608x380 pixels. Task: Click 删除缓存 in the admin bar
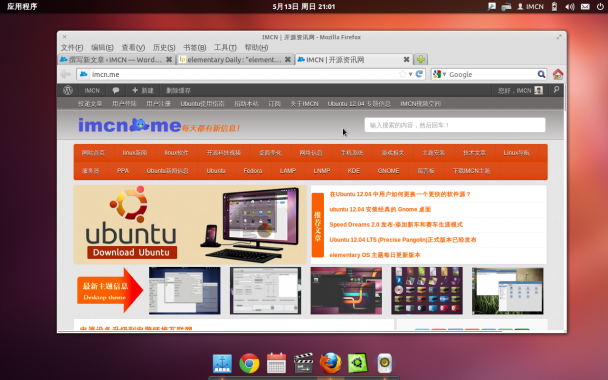(x=178, y=90)
